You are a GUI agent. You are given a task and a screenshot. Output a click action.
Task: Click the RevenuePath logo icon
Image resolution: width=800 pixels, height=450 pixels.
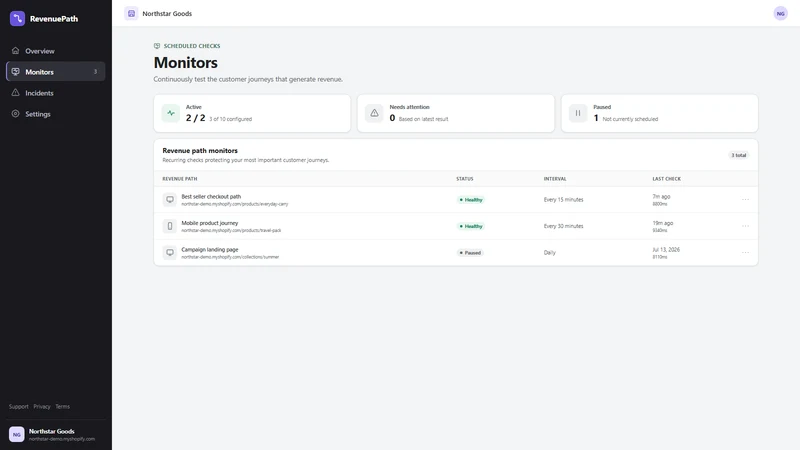(x=17, y=18)
